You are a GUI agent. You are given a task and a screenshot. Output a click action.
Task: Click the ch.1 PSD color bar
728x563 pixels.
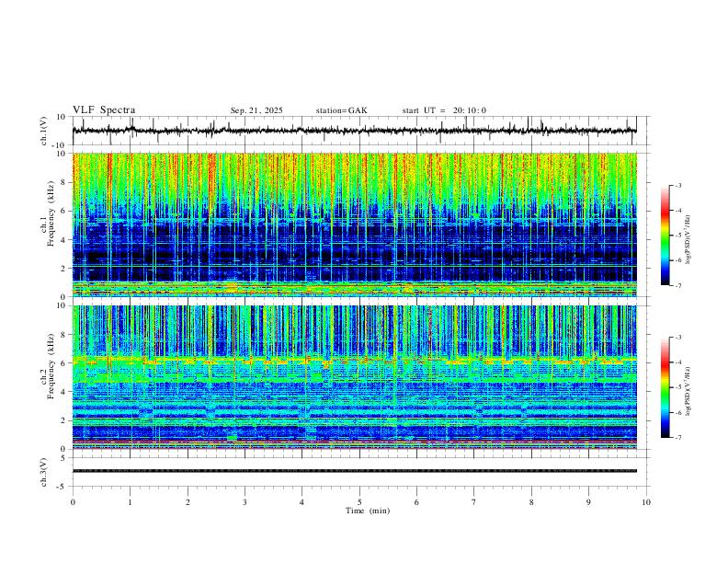pyautogui.click(x=665, y=236)
